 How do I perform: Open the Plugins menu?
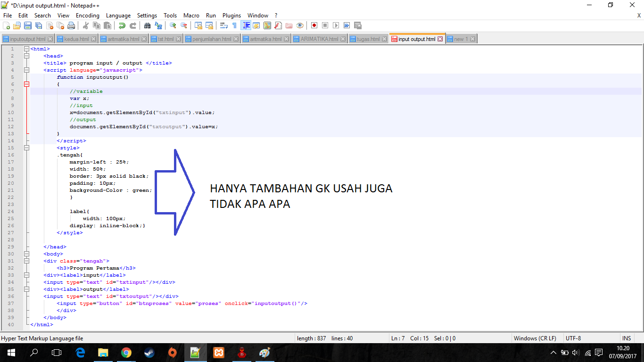(231, 16)
